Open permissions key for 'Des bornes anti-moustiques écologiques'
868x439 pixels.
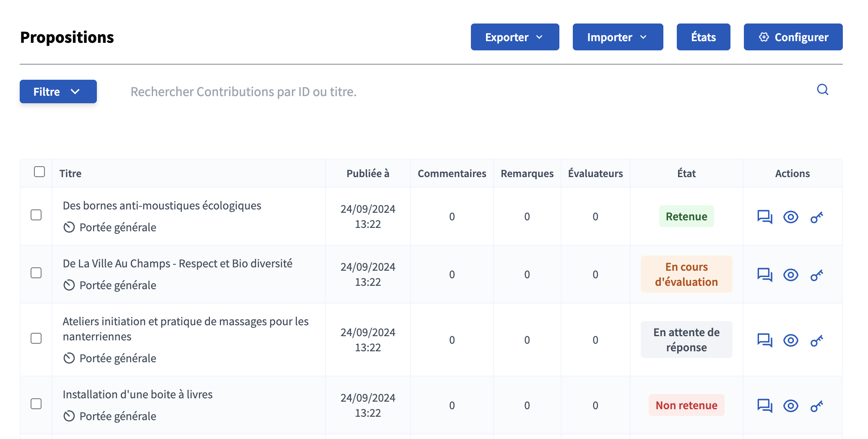click(x=817, y=217)
